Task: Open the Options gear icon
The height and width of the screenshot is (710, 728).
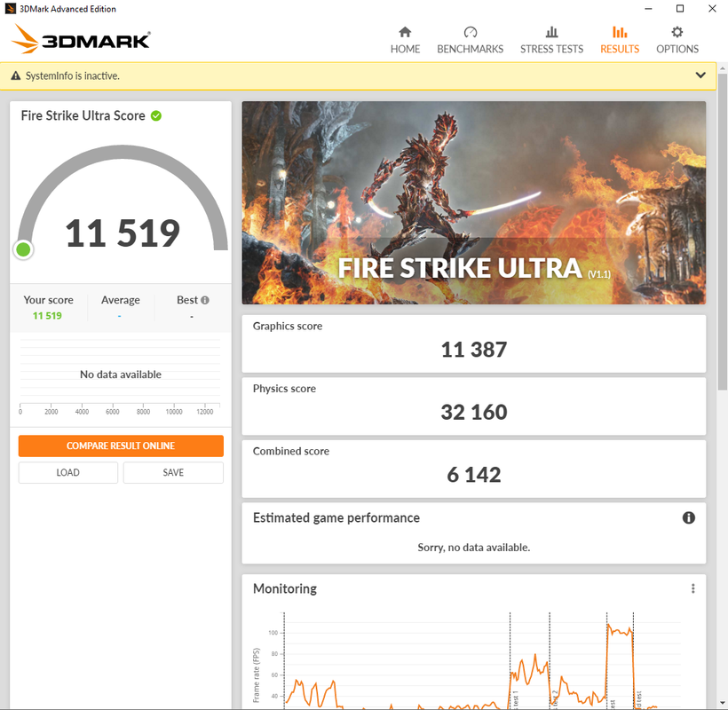Action: coord(677,32)
